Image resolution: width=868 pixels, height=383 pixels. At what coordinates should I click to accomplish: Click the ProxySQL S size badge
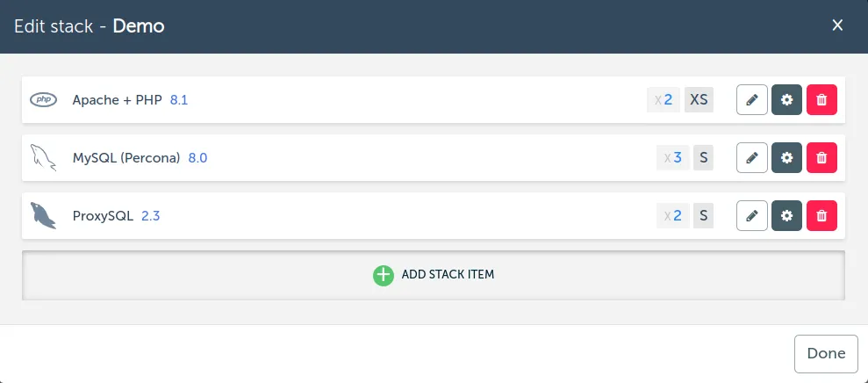703,216
